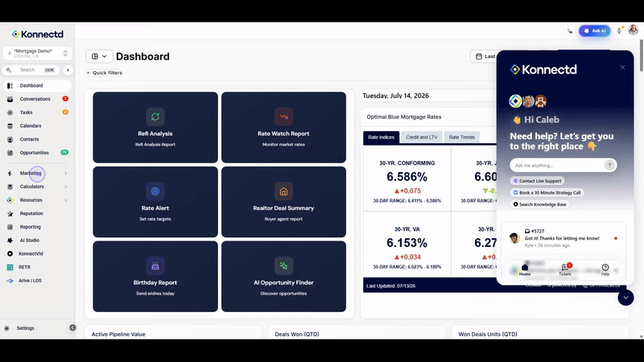Select the Home tab in help widget
This screenshot has height=362, width=644.
[x=525, y=269]
